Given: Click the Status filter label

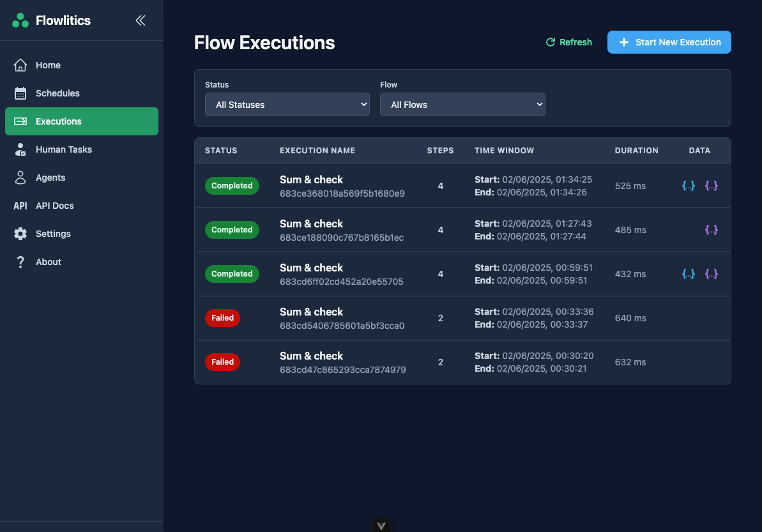Looking at the screenshot, I should 217,84.
